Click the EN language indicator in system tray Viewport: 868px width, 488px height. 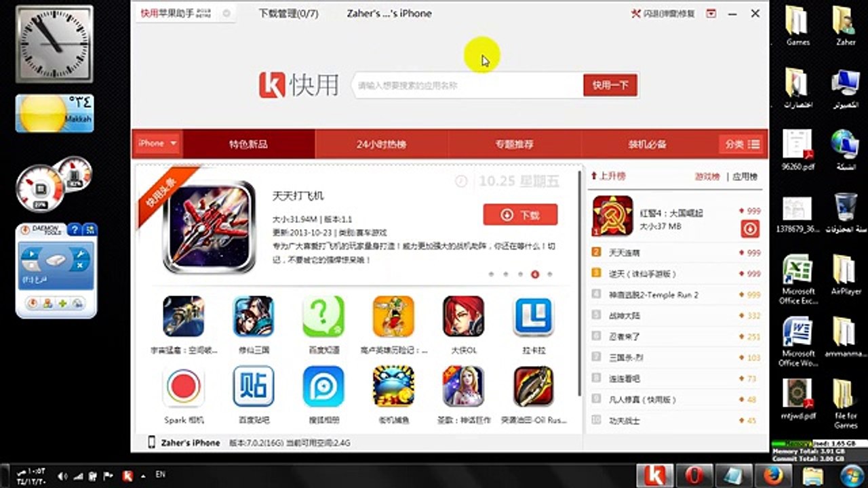click(x=161, y=475)
